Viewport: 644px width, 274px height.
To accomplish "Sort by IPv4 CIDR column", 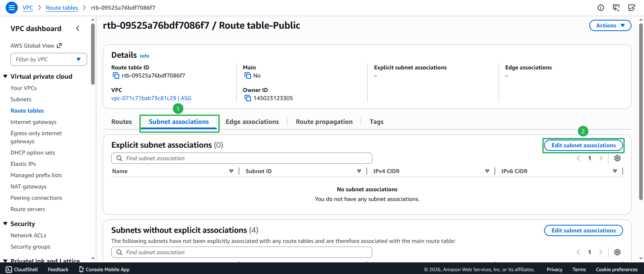I will point(487,171).
